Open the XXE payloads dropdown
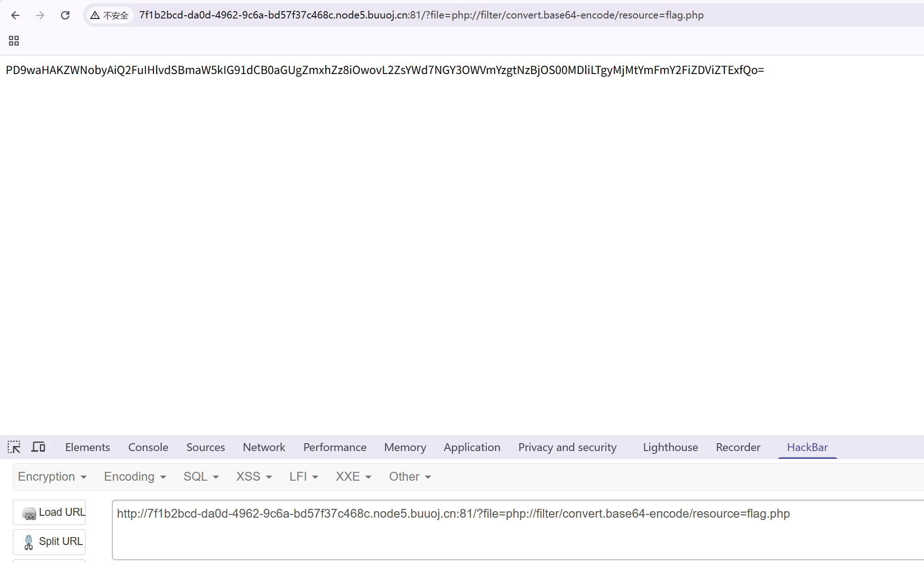The width and height of the screenshot is (924, 563). (353, 476)
